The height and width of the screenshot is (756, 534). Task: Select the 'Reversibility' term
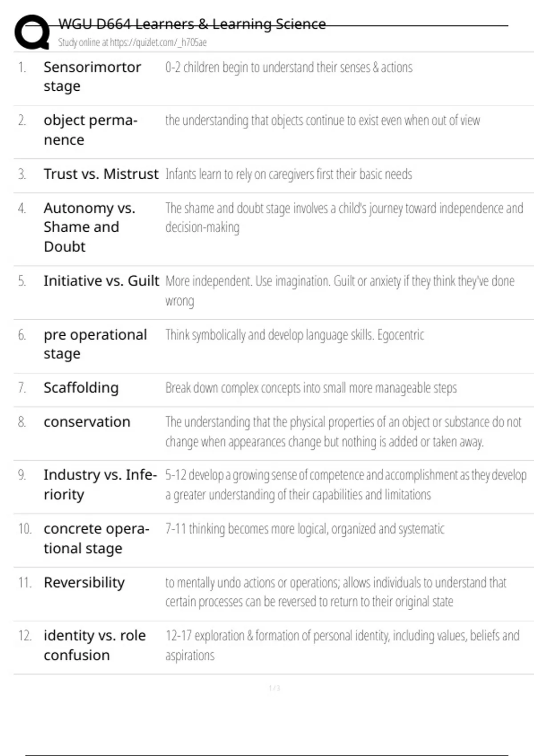(x=84, y=583)
